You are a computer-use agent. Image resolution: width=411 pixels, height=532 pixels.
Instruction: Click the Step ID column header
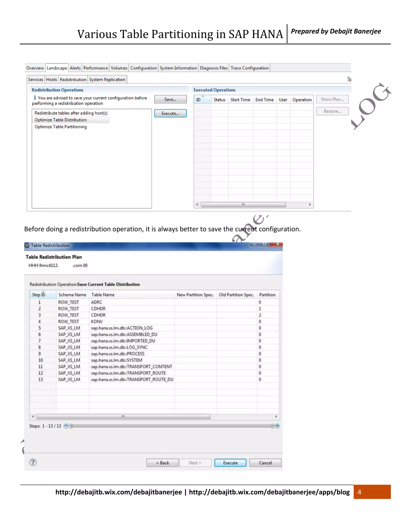43,295
